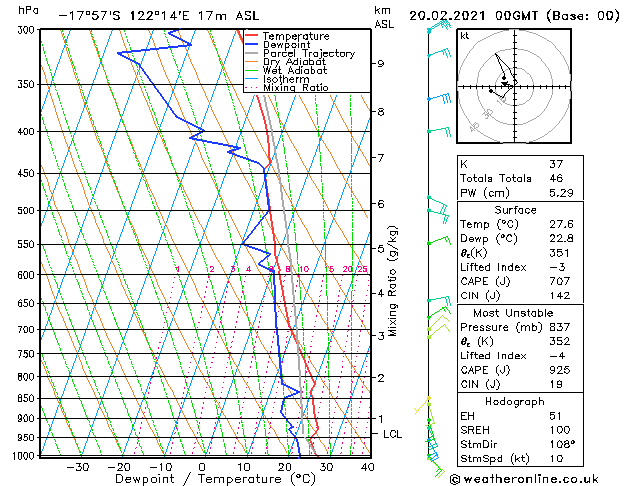Image resolution: width=629 pixels, height=486 pixels.
Task: Click the blue Dewpoint legend line swatch
Action: click(x=252, y=44)
